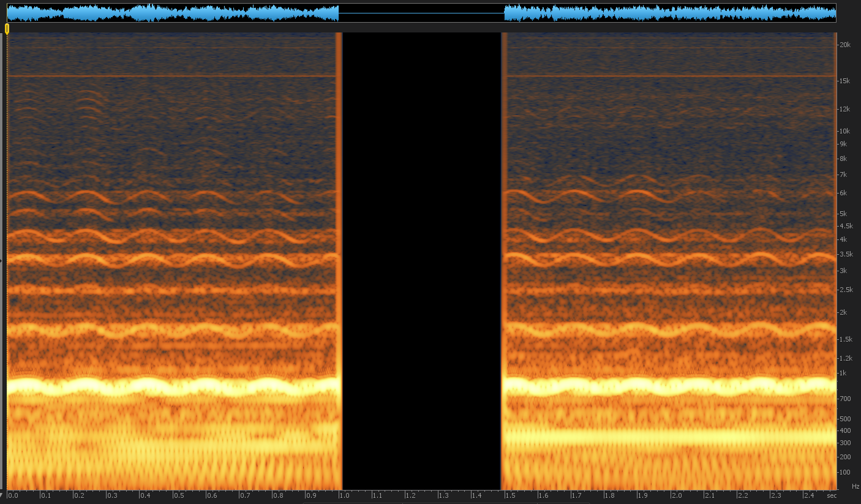Click the 1.8 mark on the time ruler
861x504 pixels.
609,495
